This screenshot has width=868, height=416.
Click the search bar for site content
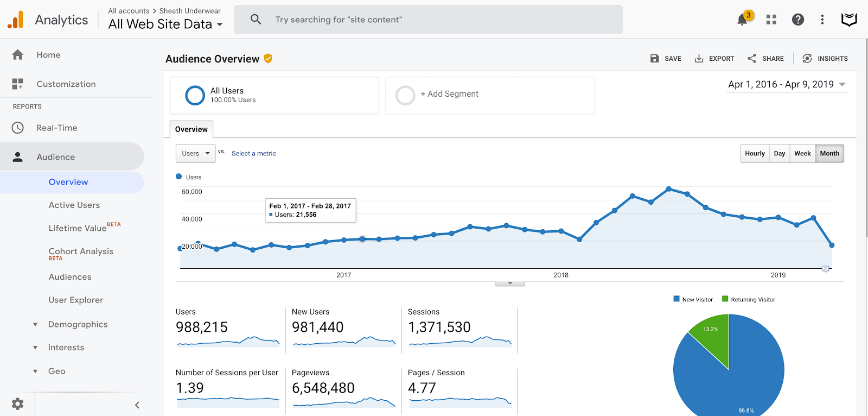[x=429, y=20]
